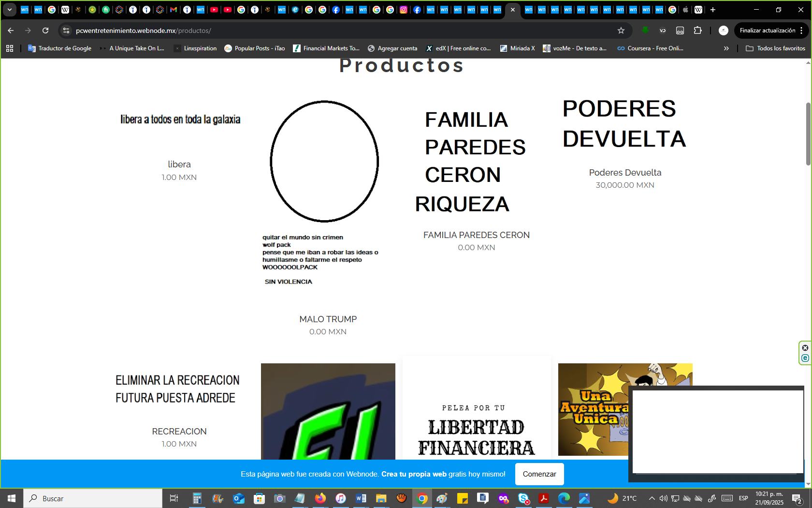Launch Firefox from the taskbar
Screen dimensions: 812x508
pos(320,498)
